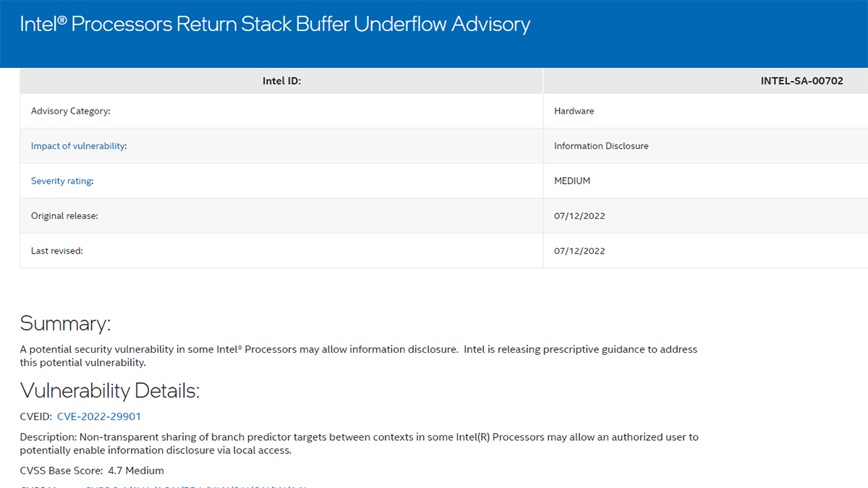Click the "Information Disclosure" table value

coord(601,146)
